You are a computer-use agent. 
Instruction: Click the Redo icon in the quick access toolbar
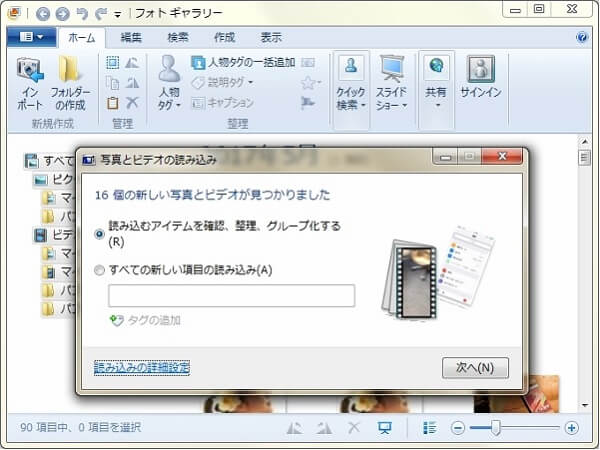click(x=101, y=14)
